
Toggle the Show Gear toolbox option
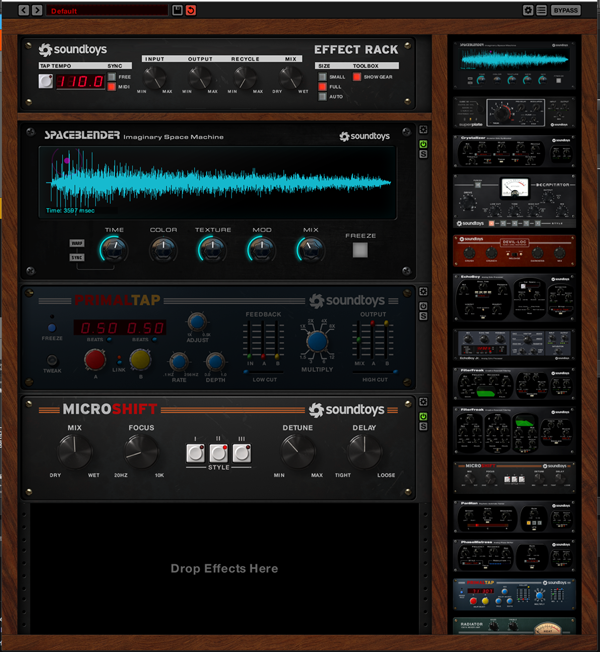[x=357, y=76]
